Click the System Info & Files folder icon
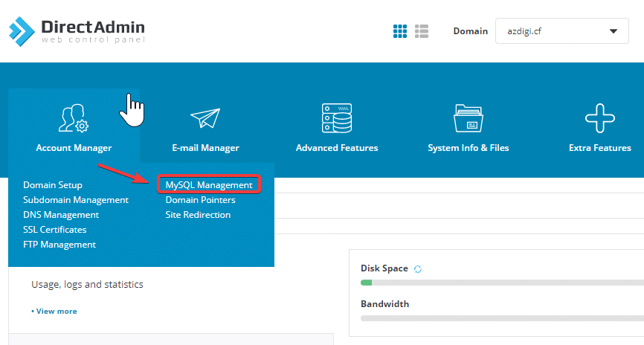 (468, 119)
